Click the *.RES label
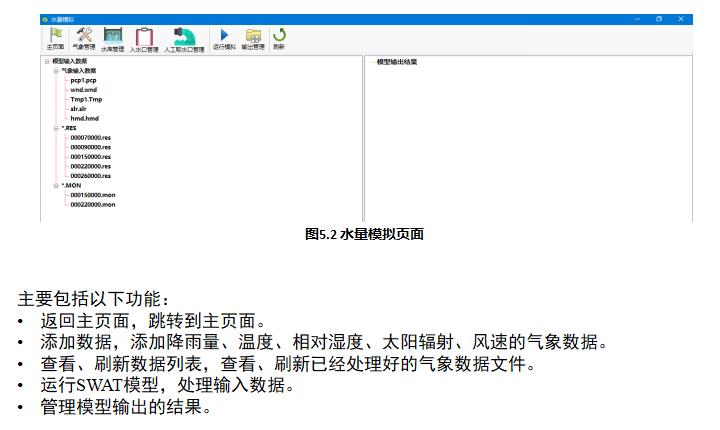Viewport: 720px width, 430px height. [x=69, y=128]
